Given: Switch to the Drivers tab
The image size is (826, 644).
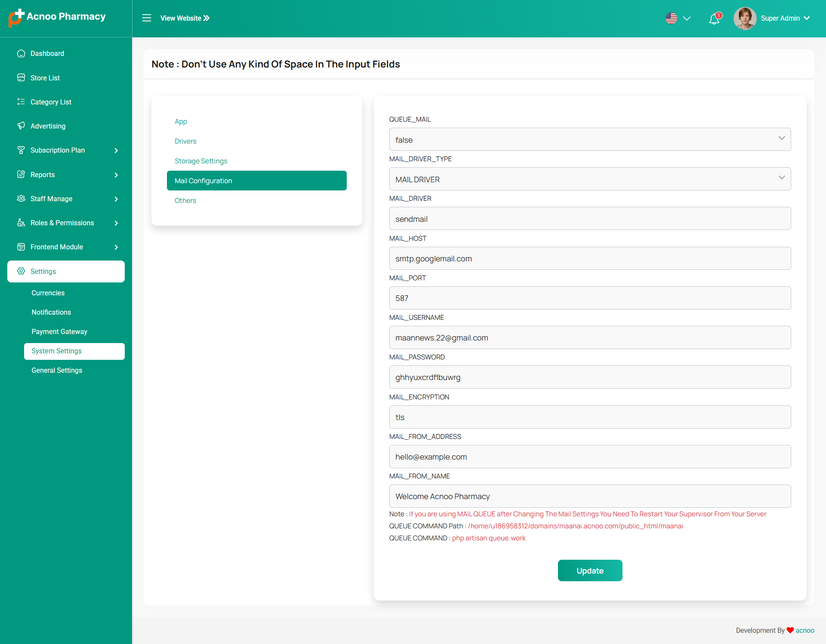Looking at the screenshot, I should coord(185,141).
